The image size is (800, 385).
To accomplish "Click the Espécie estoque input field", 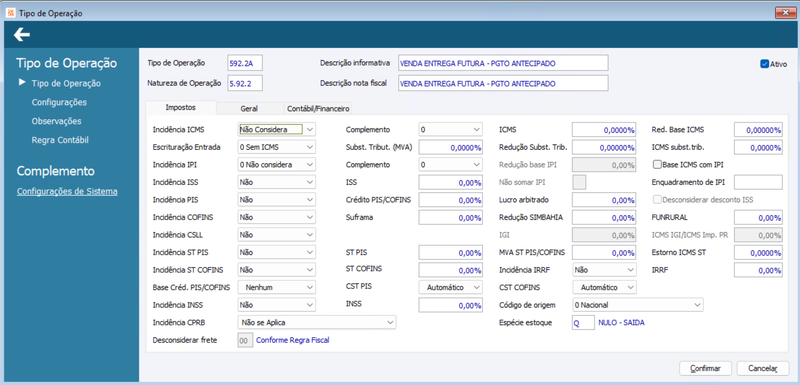I will (x=583, y=322).
